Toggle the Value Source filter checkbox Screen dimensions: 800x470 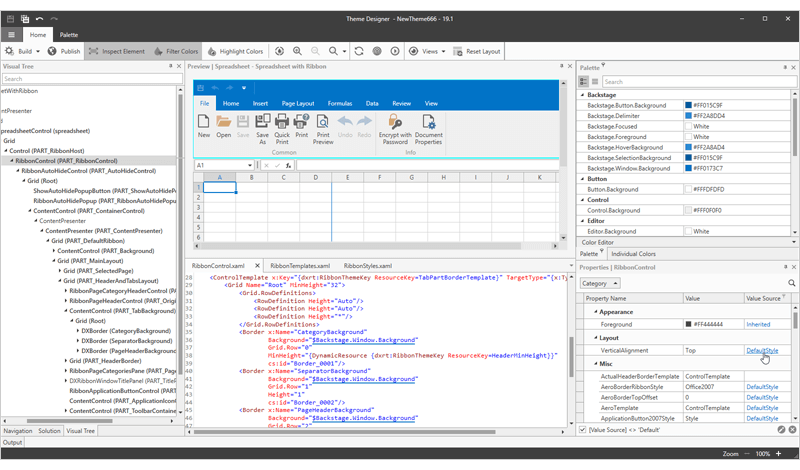coord(584,429)
